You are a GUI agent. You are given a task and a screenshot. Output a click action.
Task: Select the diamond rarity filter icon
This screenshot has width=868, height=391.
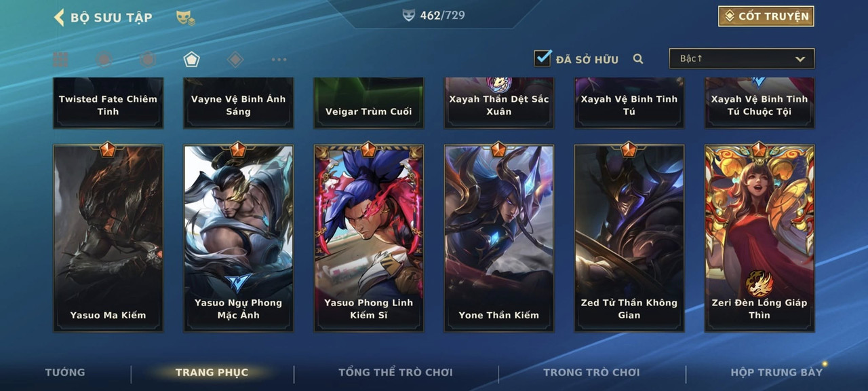tap(235, 60)
